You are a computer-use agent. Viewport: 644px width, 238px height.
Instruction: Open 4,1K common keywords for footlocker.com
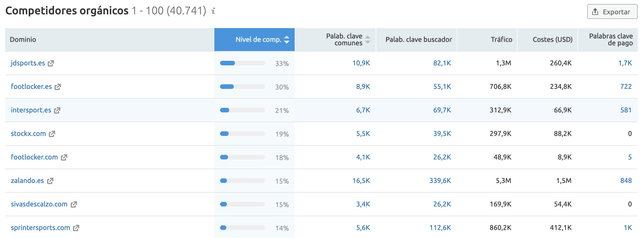click(363, 157)
